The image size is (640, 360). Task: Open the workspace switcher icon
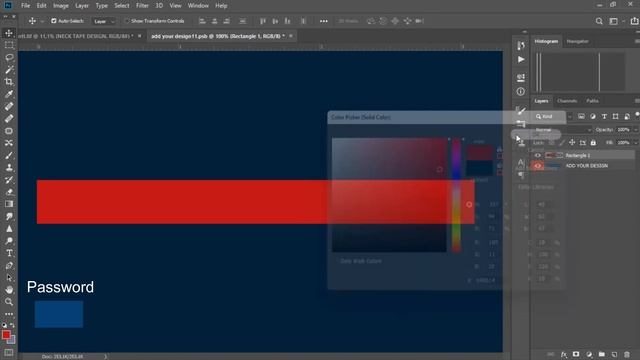[613, 21]
